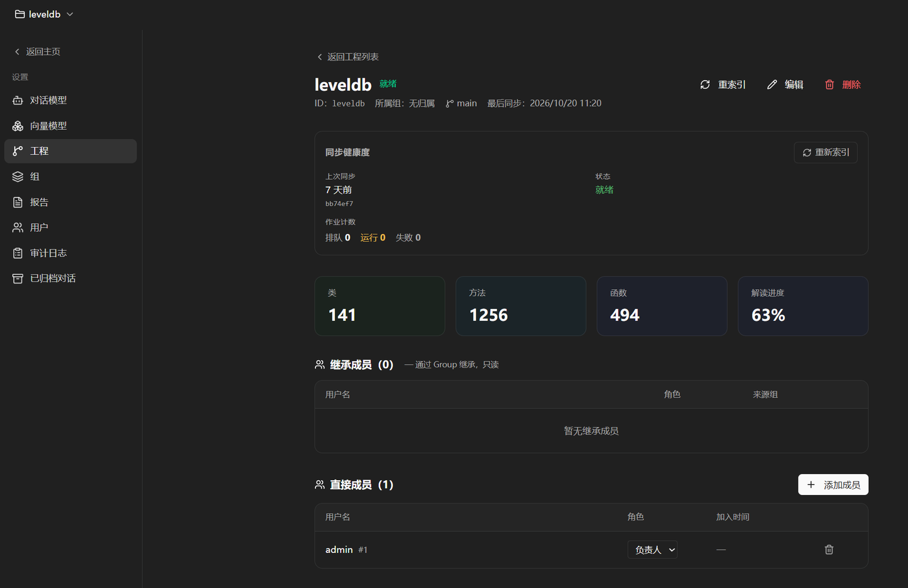Click the document icon for 报告

point(18,202)
